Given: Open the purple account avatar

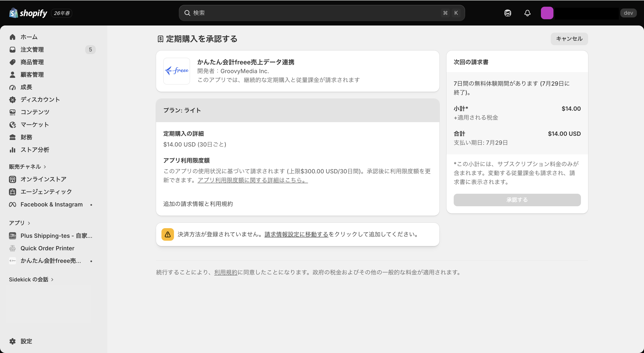Looking at the screenshot, I should point(547,13).
